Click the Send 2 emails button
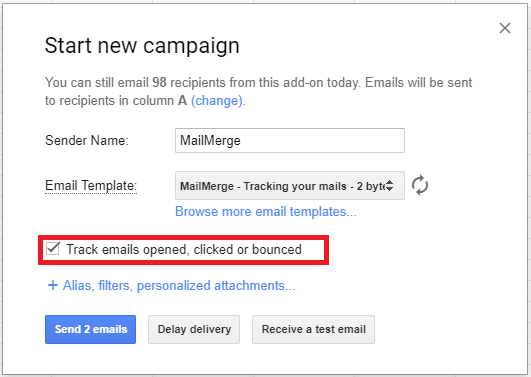The image size is (531, 377). 90,329
